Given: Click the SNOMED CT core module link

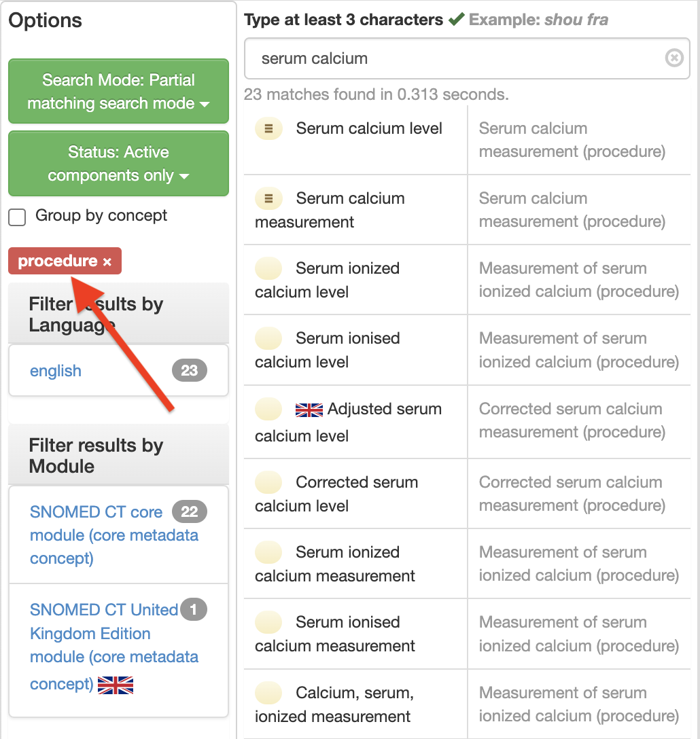Looking at the screenshot, I should (114, 535).
